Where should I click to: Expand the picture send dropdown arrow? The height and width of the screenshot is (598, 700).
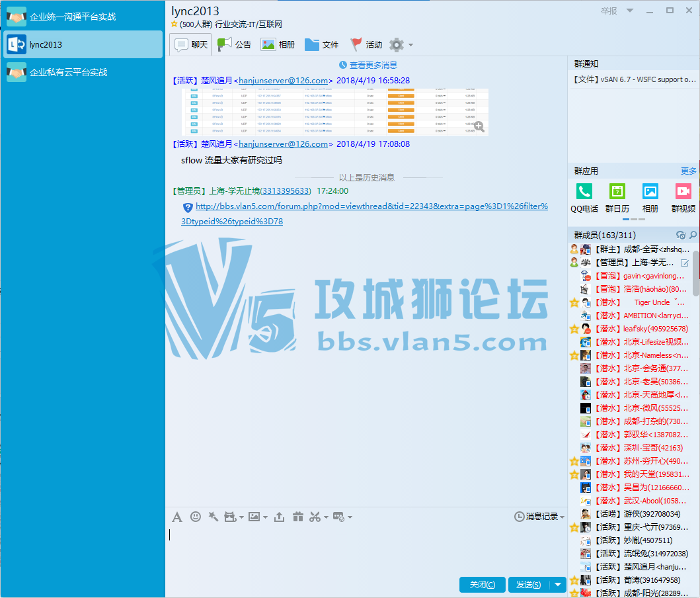tap(265, 517)
